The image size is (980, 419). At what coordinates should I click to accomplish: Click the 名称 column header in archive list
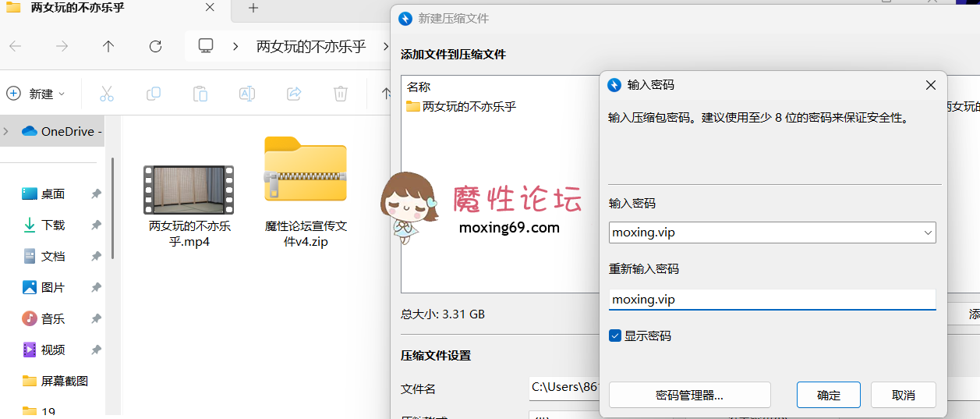click(419, 87)
